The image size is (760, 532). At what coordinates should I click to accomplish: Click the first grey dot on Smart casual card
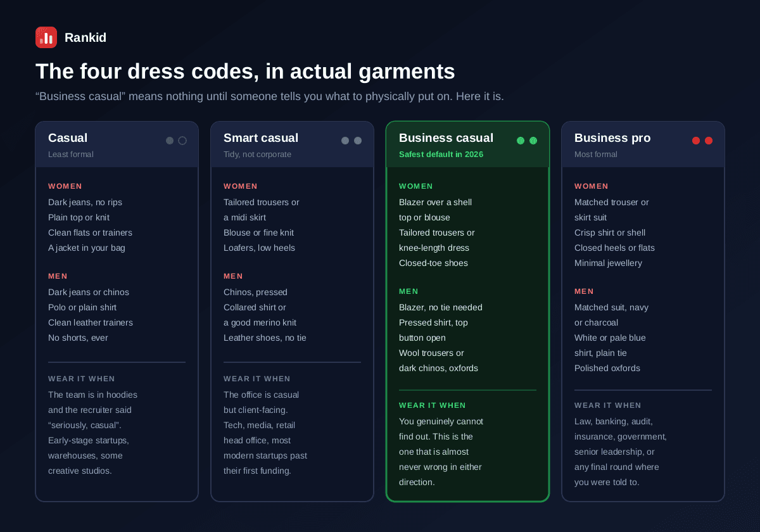coord(345,141)
